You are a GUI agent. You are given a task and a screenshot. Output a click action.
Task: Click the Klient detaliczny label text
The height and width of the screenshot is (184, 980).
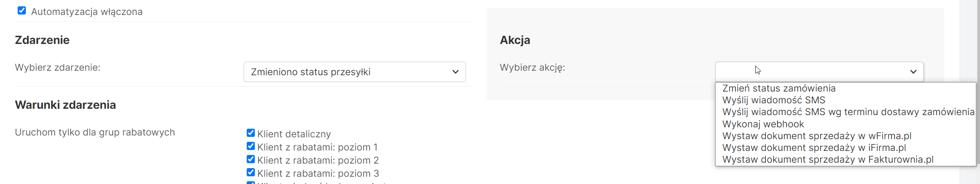click(x=294, y=134)
